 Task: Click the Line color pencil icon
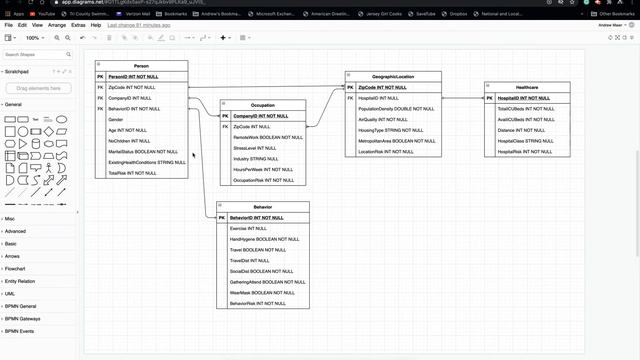[161, 38]
